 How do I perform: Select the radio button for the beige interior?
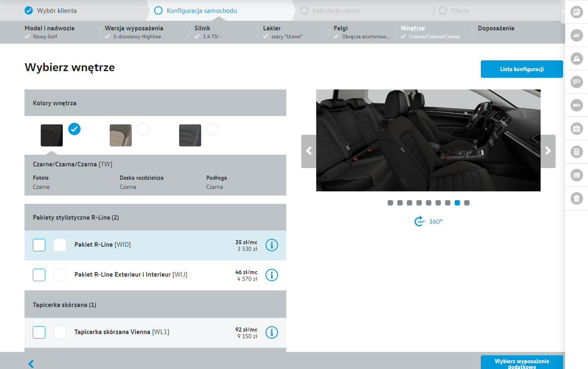(x=143, y=129)
